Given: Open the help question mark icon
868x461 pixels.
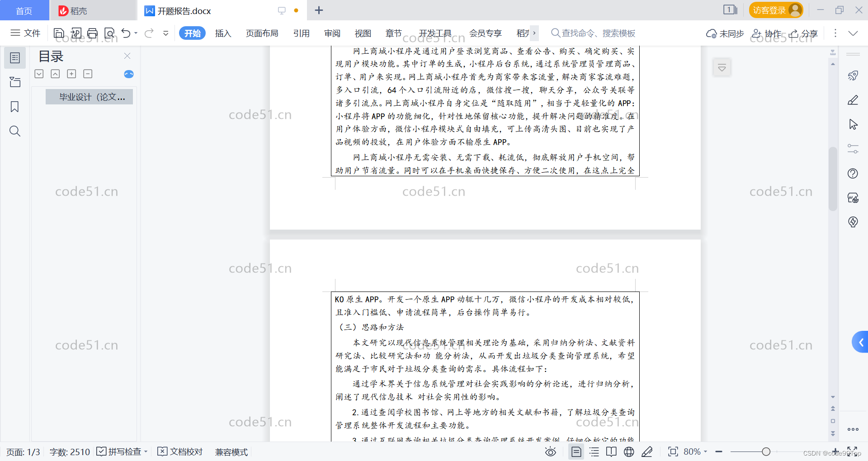Looking at the screenshot, I should (x=853, y=173).
